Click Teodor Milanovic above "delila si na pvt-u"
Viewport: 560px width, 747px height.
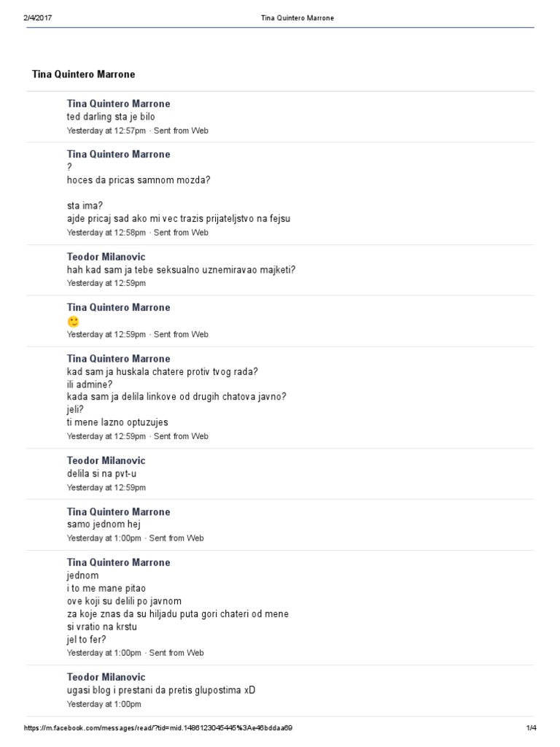[106, 460]
